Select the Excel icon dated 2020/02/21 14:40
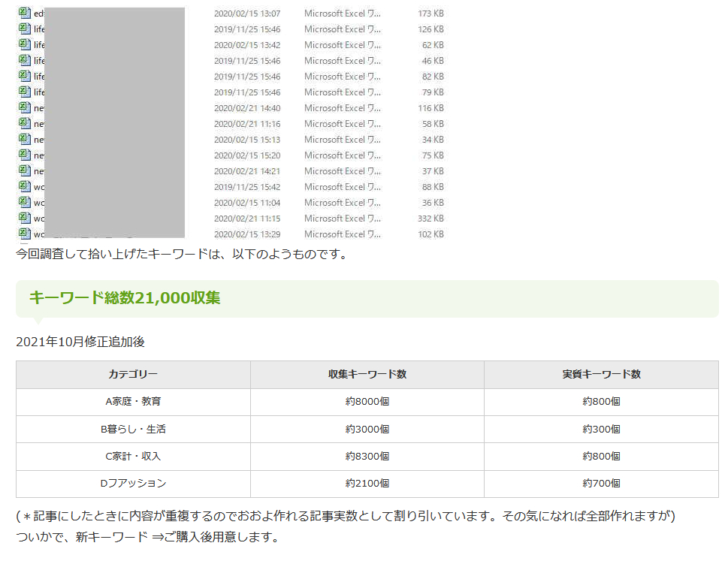 pyautogui.click(x=23, y=107)
